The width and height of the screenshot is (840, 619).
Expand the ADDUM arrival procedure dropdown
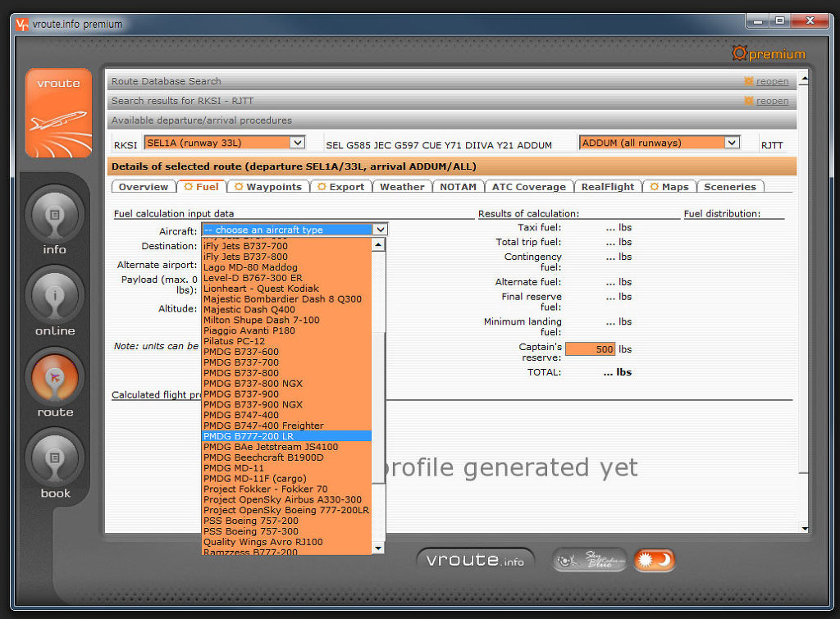(x=732, y=143)
